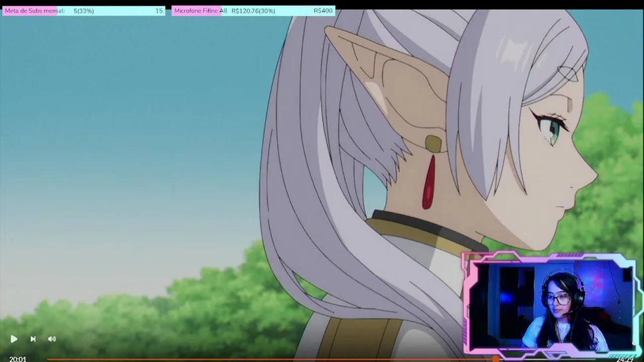Click the '5(33%)' subs progress text
Image resolution: width=644 pixels, height=362 pixels.
[x=84, y=11]
